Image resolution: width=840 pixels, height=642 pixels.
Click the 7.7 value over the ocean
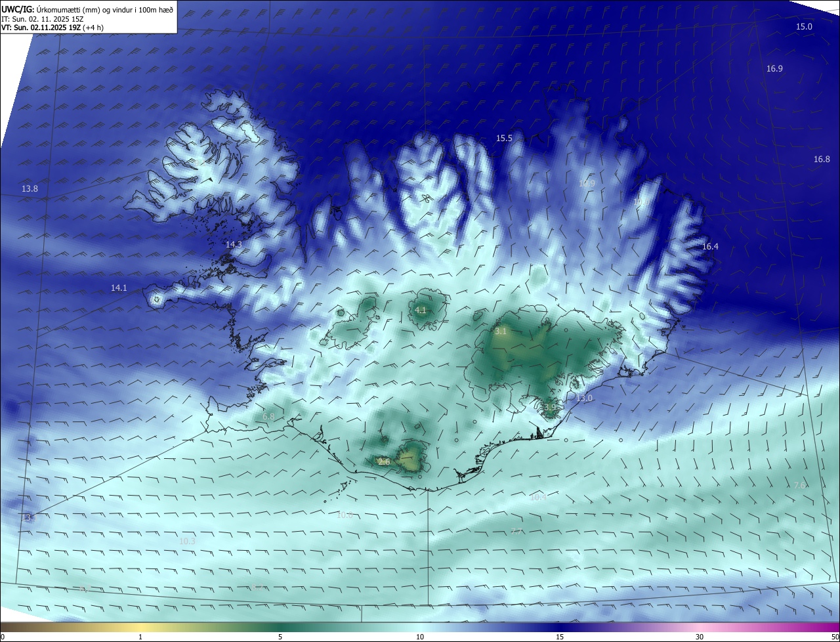click(x=516, y=532)
